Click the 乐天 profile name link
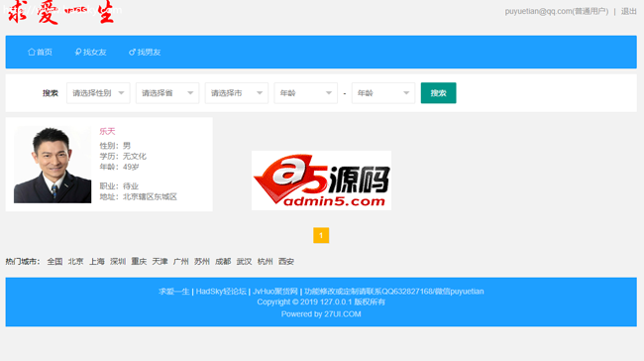The image size is (644, 361). [107, 131]
